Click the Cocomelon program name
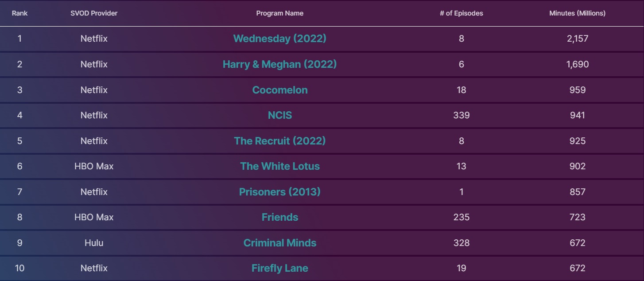The height and width of the screenshot is (281, 644). tap(279, 90)
